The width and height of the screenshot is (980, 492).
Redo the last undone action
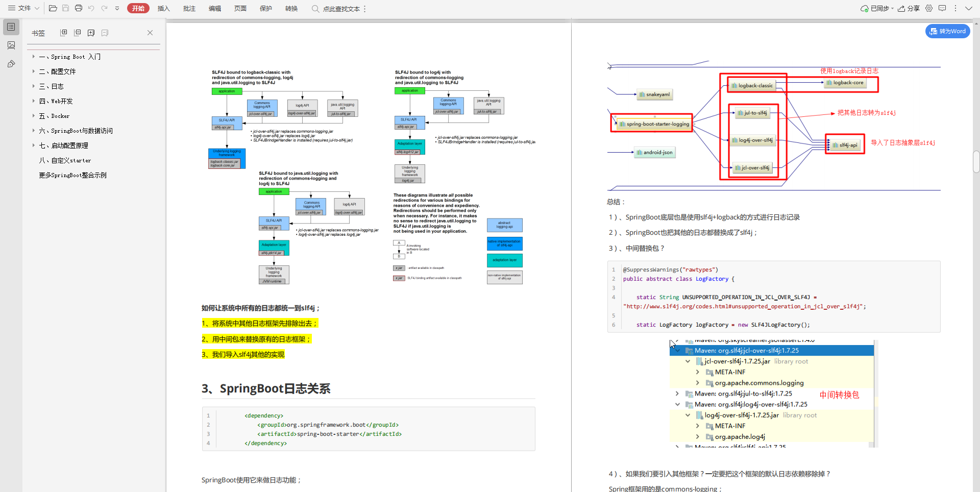(x=104, y=8)
